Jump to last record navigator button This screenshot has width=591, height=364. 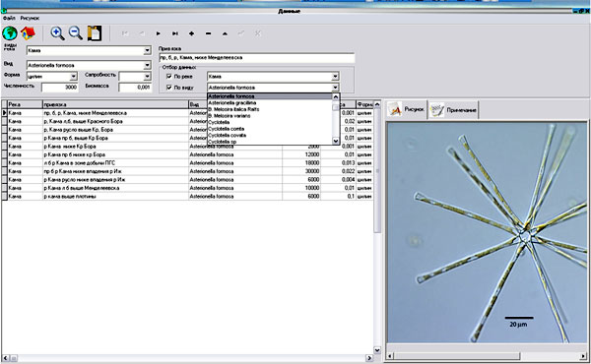175,33
